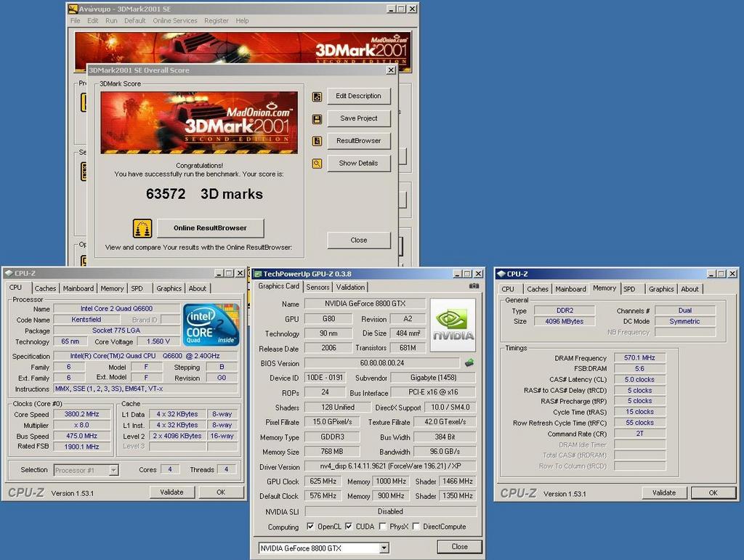Image resolution: width=744 pixels, height=560 pixels.
Task: Click the yellow Online ResultBrowser icon
Action: [142, 228]
